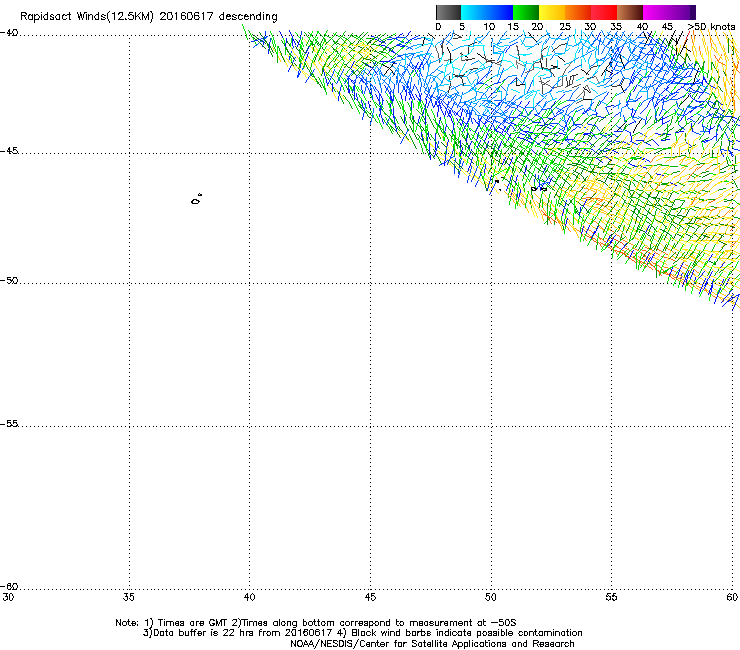Click the longitude label 55 on bottom axis

pyautogui.click(x=611, y=598)
